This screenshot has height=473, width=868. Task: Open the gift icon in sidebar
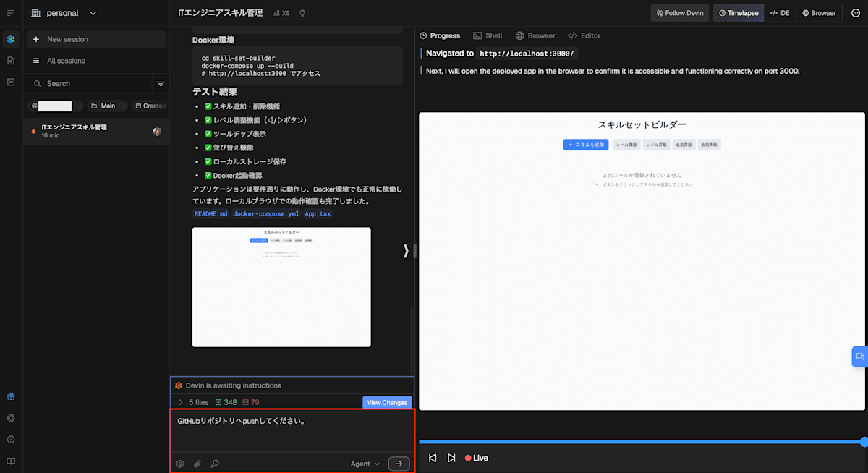[x=10, y=396]
